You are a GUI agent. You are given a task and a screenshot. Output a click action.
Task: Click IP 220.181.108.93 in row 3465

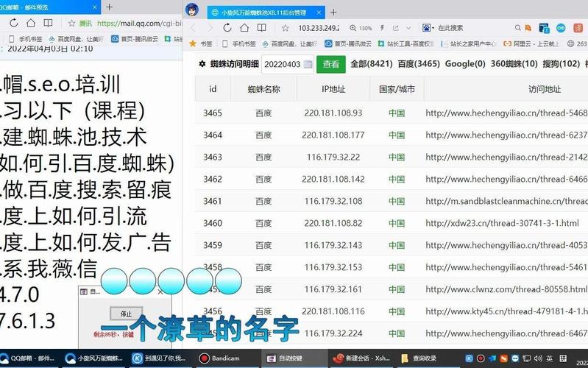[x=333, y=113]
